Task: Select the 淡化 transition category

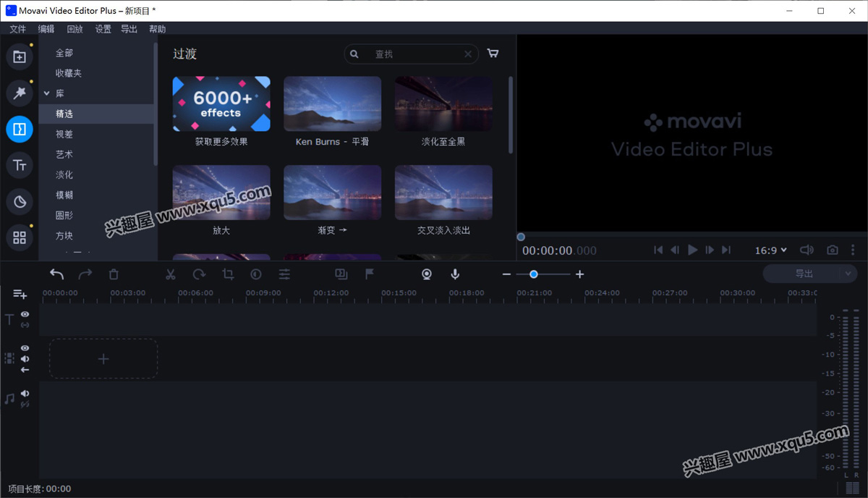Action: point(64,174)
